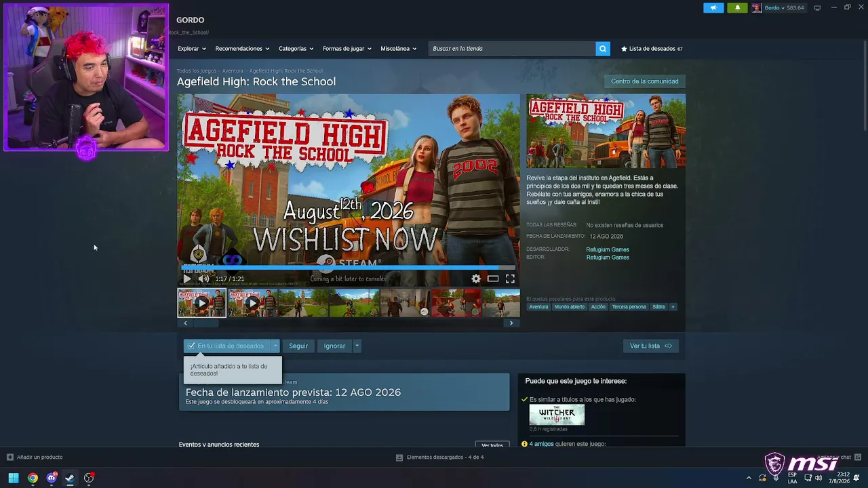Screen dimensions: 868x488
Task: Launch Google Chrome from the taskbar
Action: tap(33, 479)
